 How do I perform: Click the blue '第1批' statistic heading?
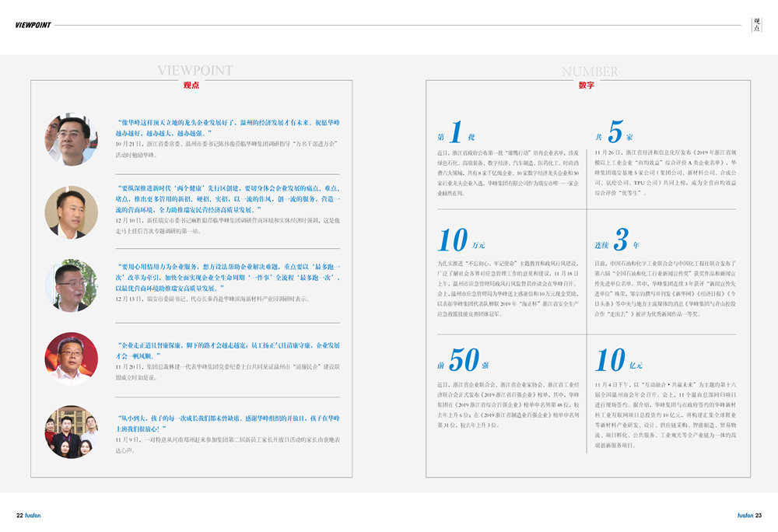click(x=457, y=132)
